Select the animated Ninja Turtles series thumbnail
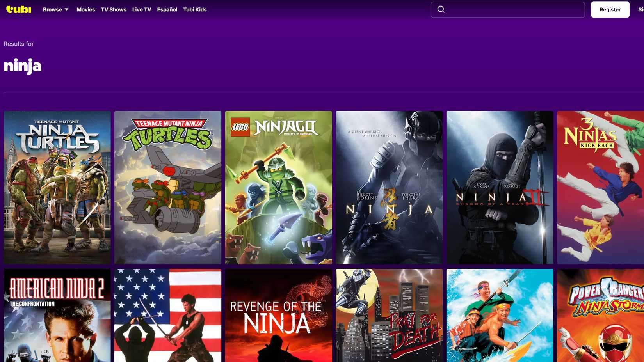The image size is (644, 362). coord(168,187)
